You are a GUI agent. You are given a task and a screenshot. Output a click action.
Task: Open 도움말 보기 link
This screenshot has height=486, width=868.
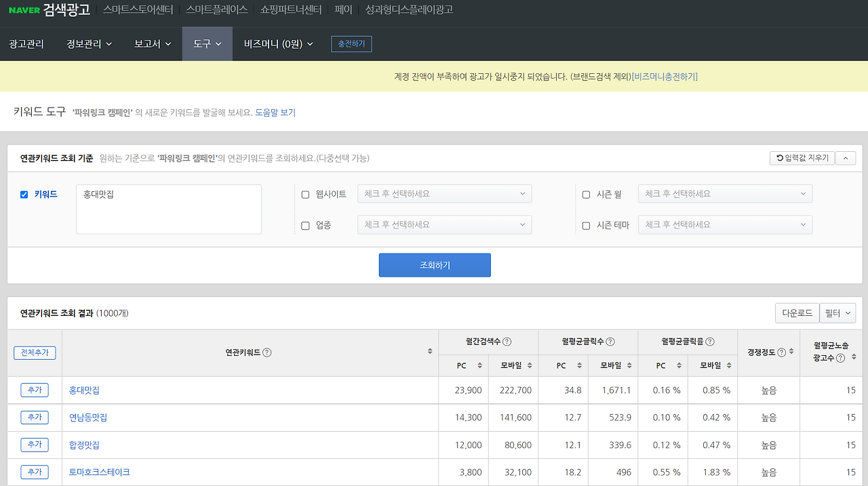(275, 113)
